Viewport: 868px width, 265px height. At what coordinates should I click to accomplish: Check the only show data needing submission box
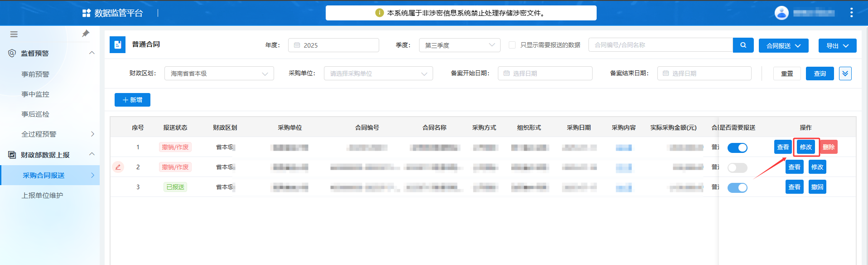tap(512, 45)
